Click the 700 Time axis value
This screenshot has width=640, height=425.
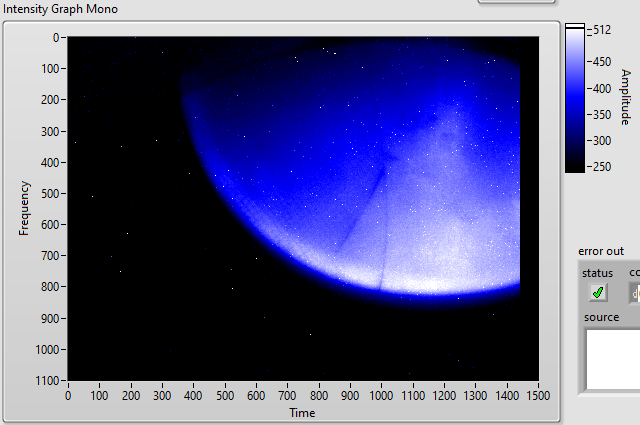[287, 396]
